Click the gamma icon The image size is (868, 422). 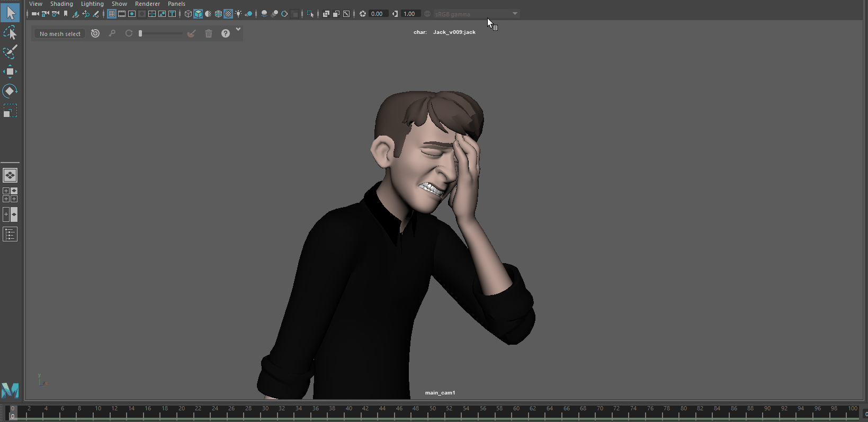point(395,14)
